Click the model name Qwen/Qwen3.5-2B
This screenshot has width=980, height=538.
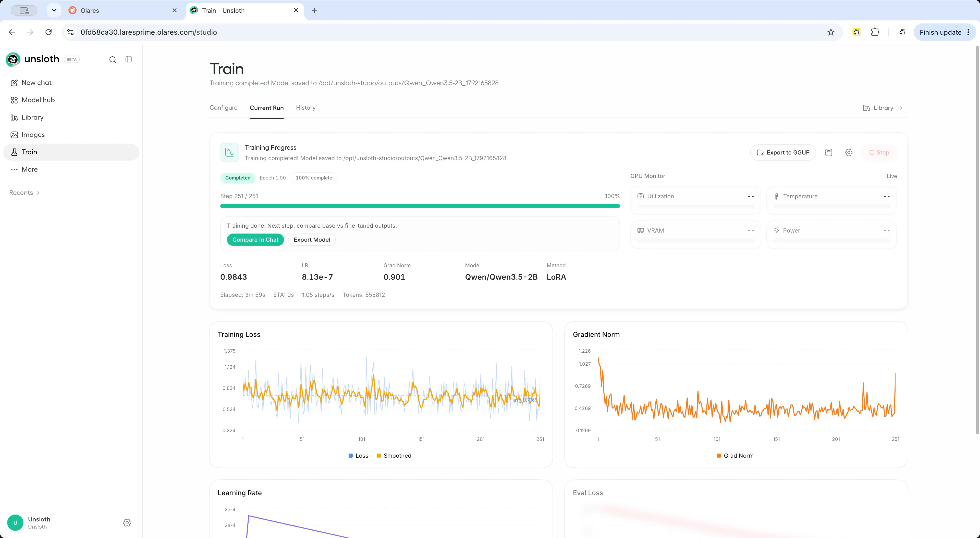coord(501,277)
